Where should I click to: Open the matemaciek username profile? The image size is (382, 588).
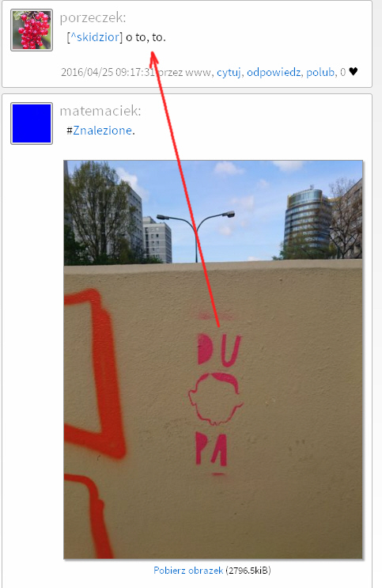click(100, 111)
